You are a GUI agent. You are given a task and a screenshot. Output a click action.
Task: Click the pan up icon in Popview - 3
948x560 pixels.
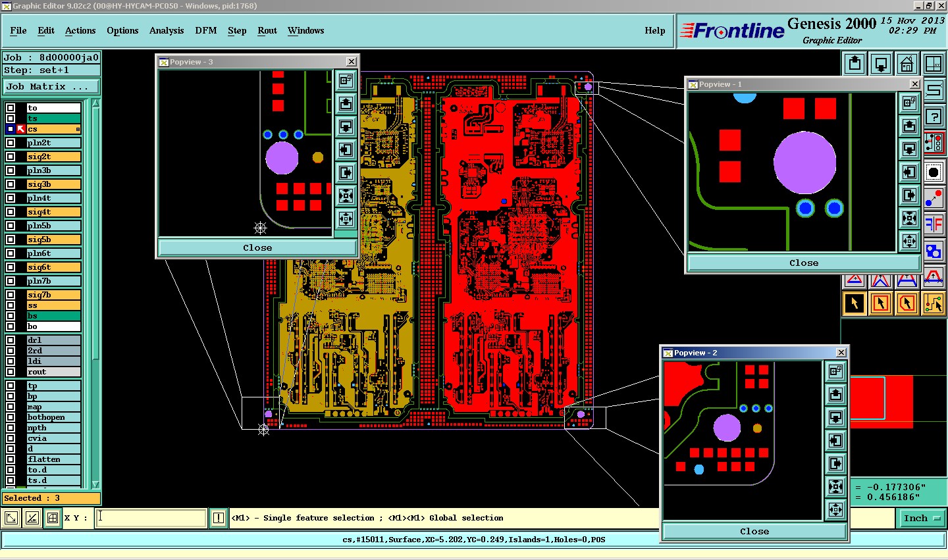[346, 104]
